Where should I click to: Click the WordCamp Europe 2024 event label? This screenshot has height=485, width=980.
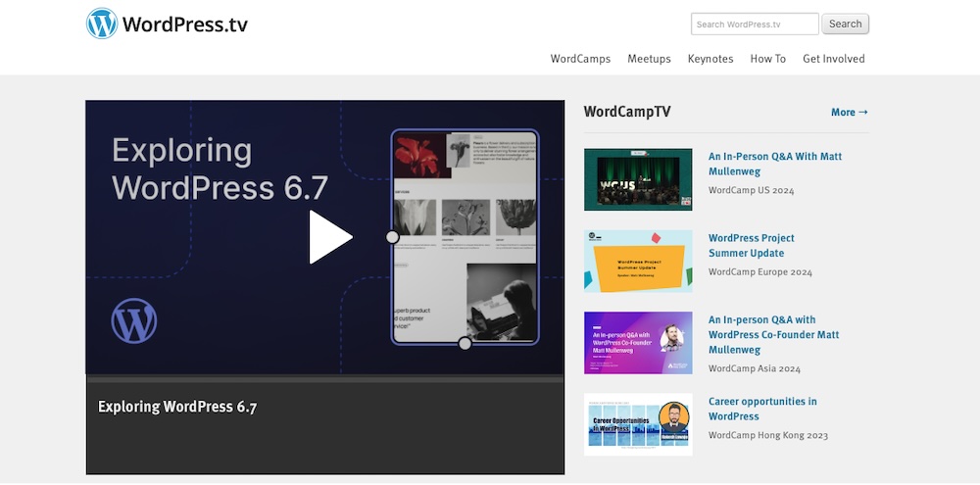(x=760, y=271)
